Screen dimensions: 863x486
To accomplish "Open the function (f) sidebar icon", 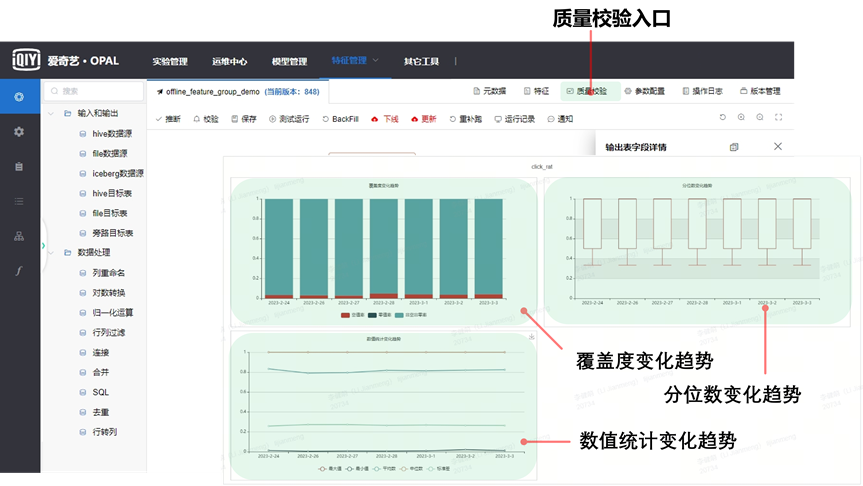I will click(19, 271).
